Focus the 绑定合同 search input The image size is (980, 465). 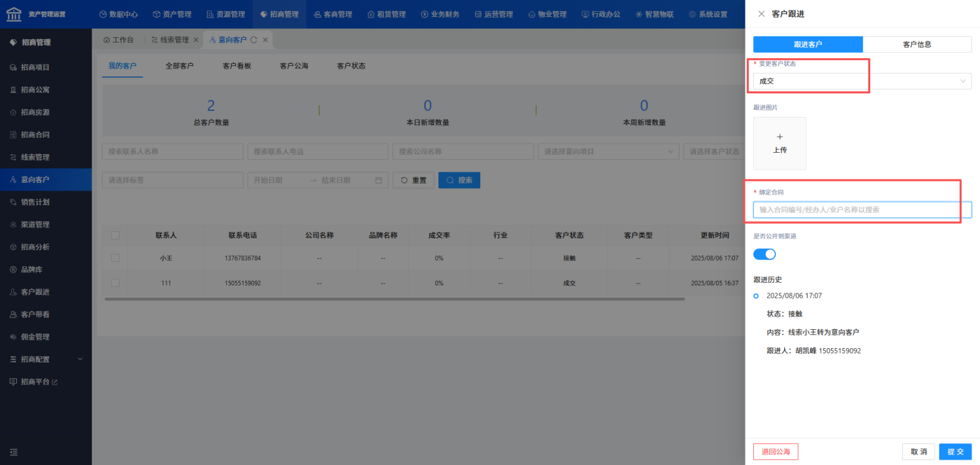point(862,210)
